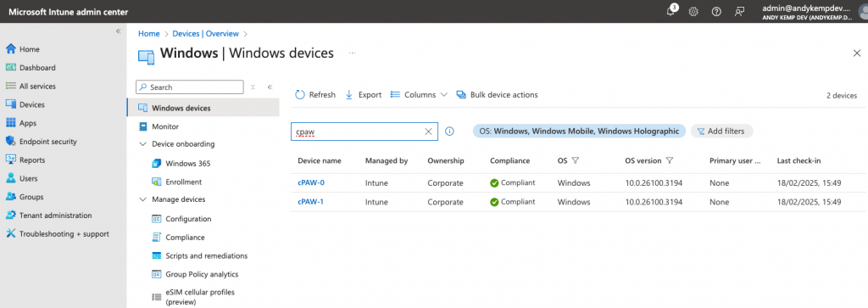Click Add filters button
Viewport: 868px width, 308px height.
coord(722,132)
